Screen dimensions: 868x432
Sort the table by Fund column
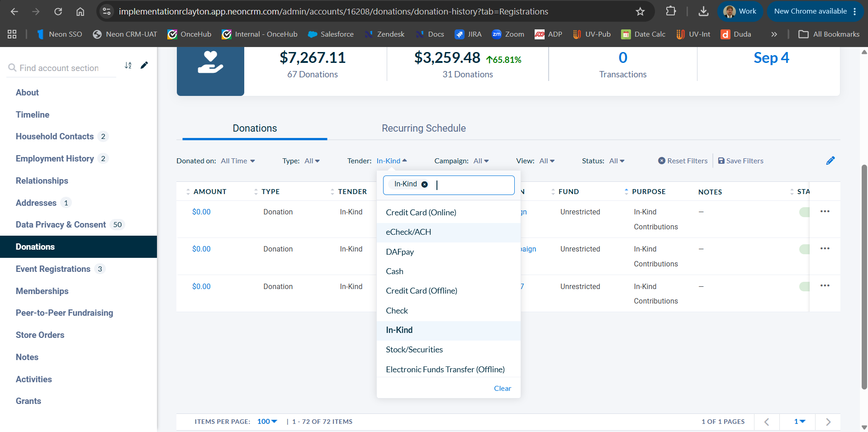point(565,192)
